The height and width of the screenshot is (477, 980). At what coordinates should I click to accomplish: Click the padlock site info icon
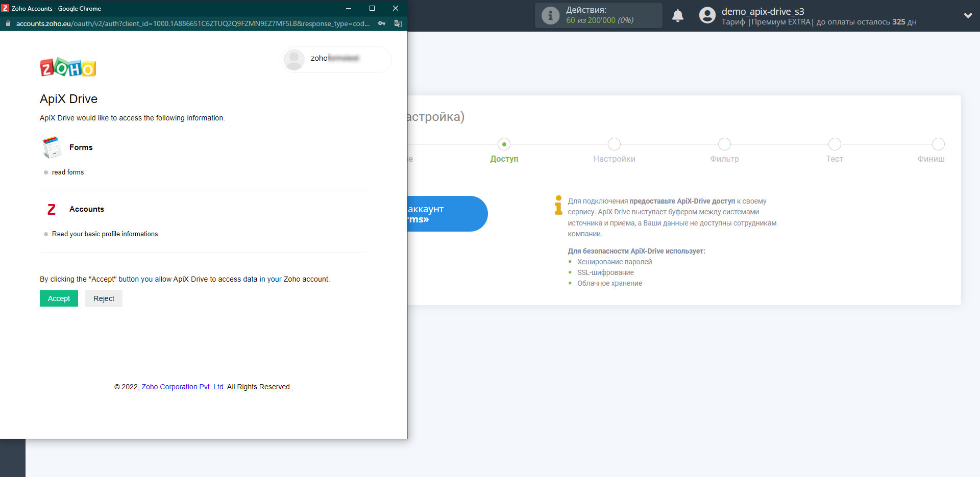point(8,23)
